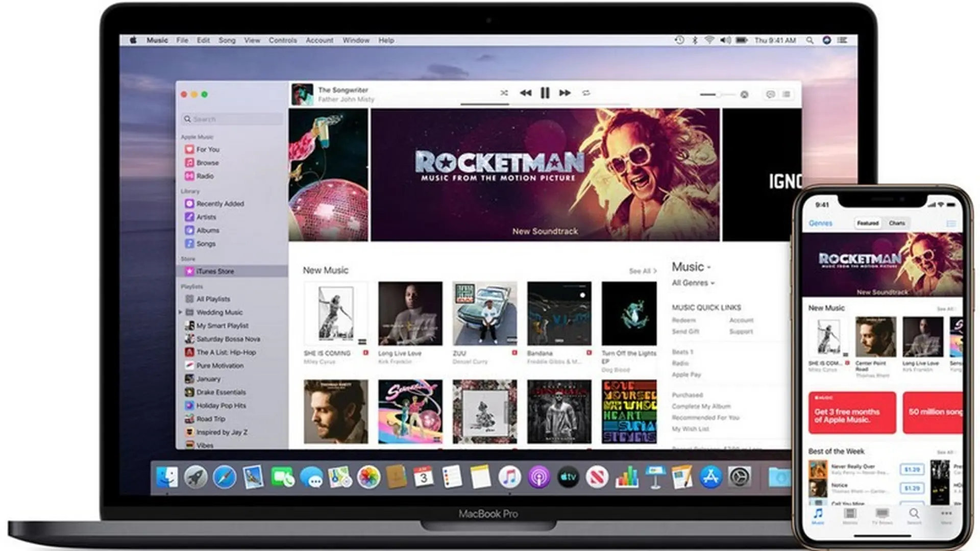Switch to the Charts tab on iPhone
This screenshot has height=551, width=980.
click(897, 223)
